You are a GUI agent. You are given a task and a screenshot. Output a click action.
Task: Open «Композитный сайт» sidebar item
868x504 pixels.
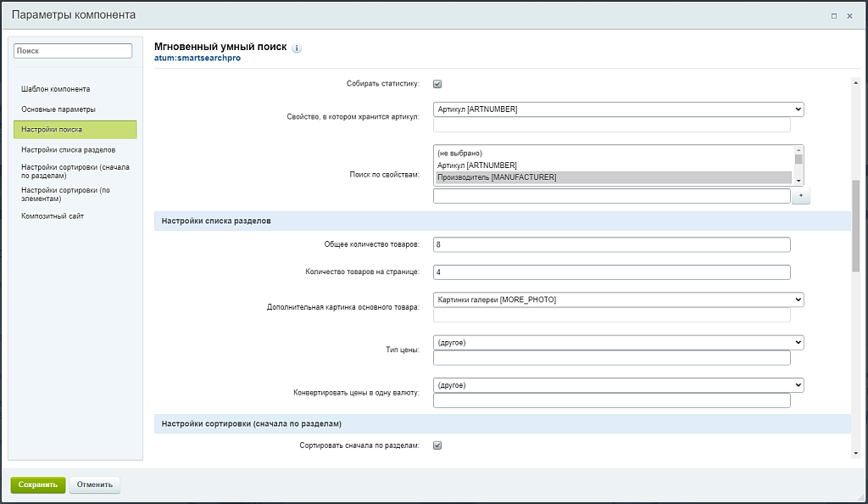pyautogui.click(x=53, y=216)
